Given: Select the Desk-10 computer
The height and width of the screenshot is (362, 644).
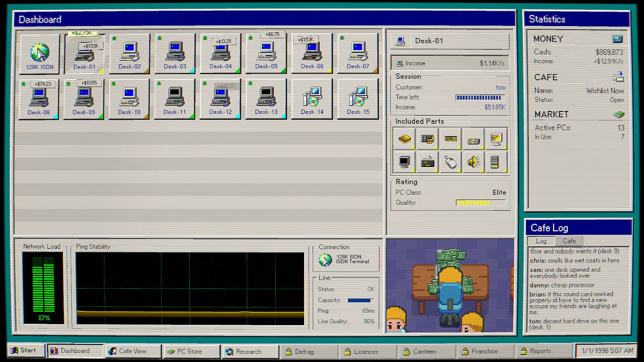Looking at the screenshot, I should pos(129,100).
